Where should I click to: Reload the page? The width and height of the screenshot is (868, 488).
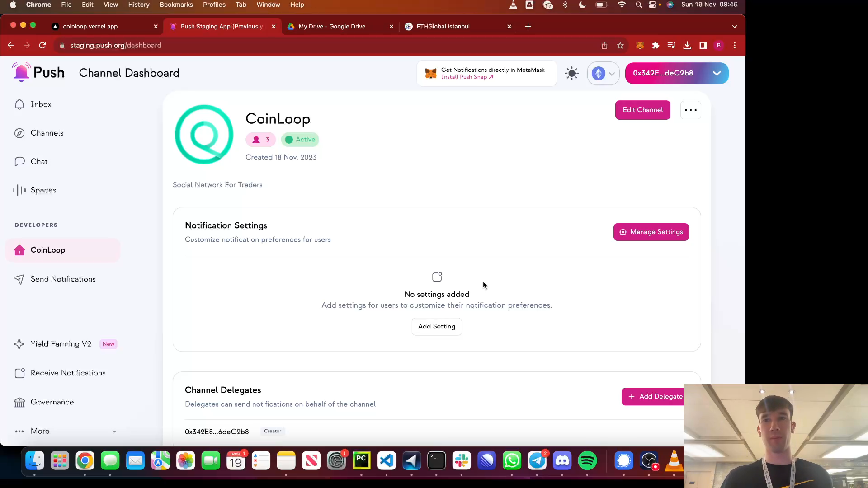click(x=42, y=45)
